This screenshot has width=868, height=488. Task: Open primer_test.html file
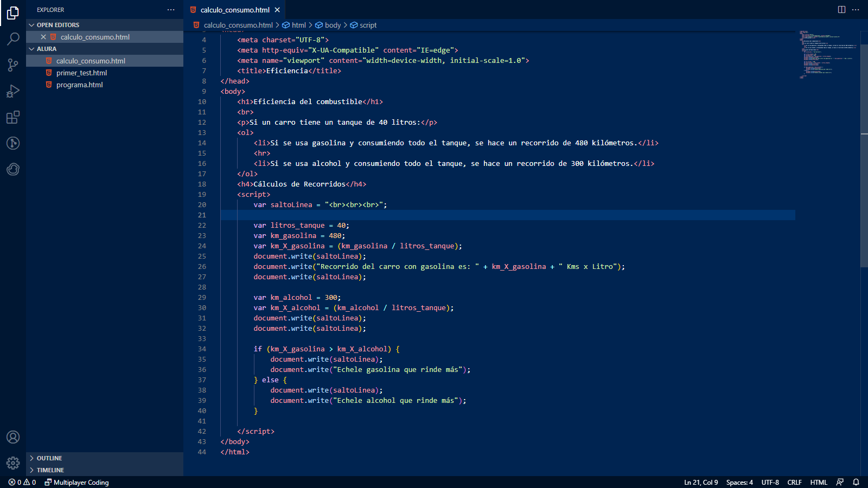(x=105, y=73)
